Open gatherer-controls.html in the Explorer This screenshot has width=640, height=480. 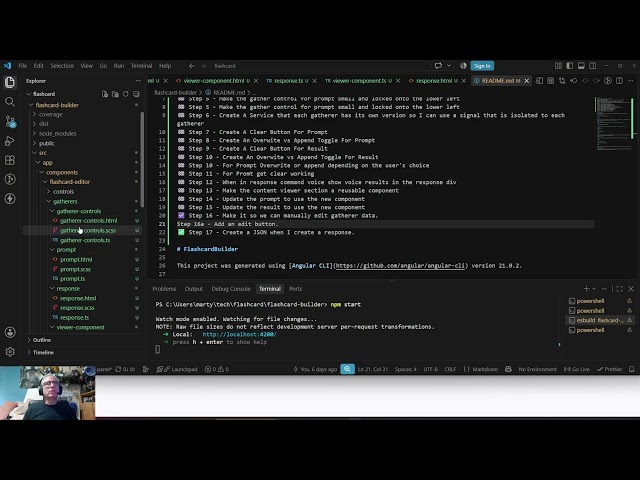[x=88, y=221]
